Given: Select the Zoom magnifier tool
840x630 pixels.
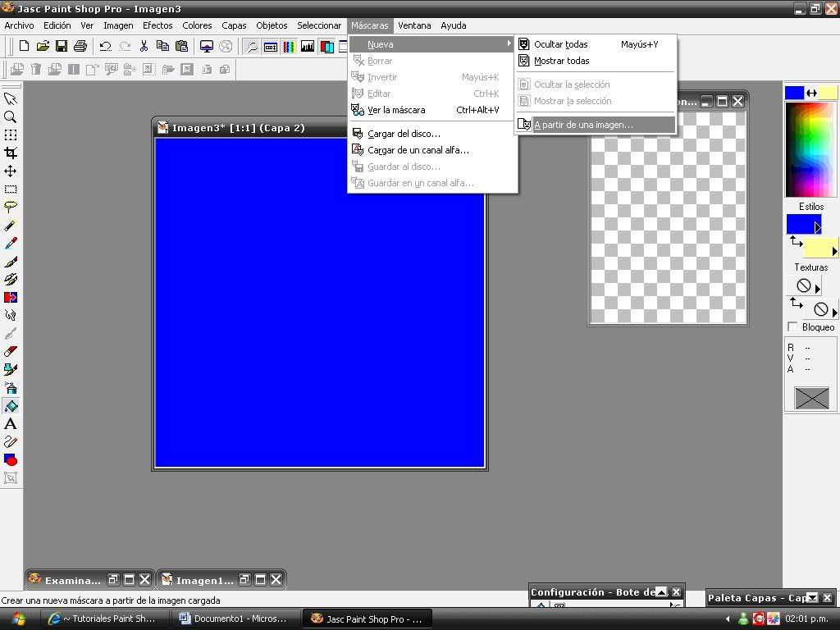Looking at the screenshot, I should 11,117.
